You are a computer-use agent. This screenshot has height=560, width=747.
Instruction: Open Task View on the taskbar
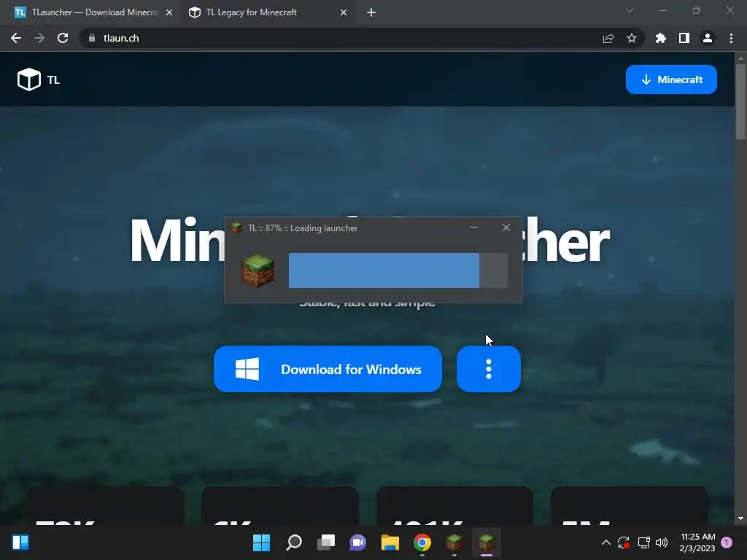[x=326, y=542]
